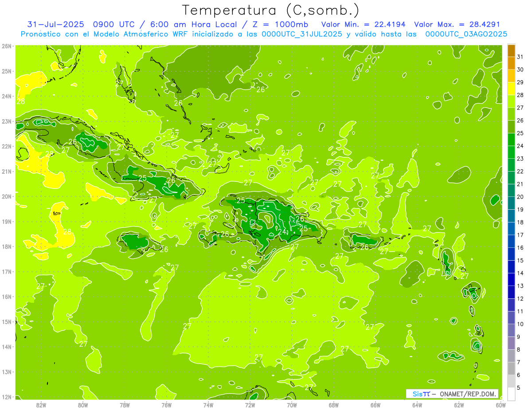This screenshot has width=532, height=411.
Task: Click 'Pronóstico con el Modelo Atmósferico WRF' text
Action: coord(105,34)
